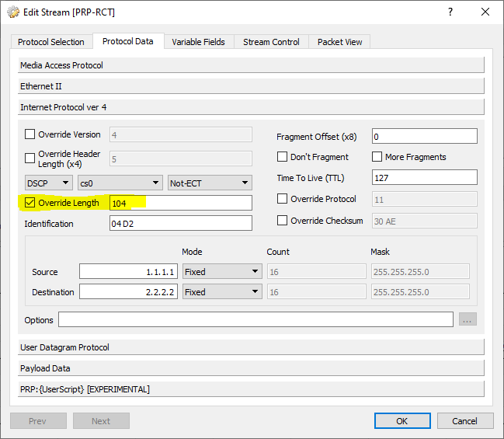
Task: Switch to the Protocol Selection tab
Action: 51,42
